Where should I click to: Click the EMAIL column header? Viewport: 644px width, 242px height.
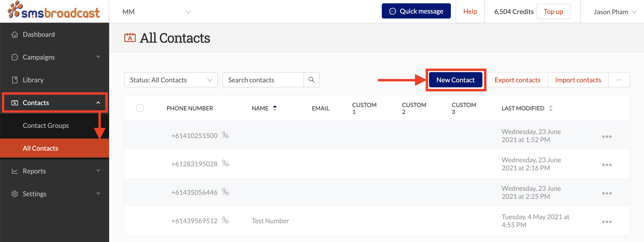tap(321, 108)
